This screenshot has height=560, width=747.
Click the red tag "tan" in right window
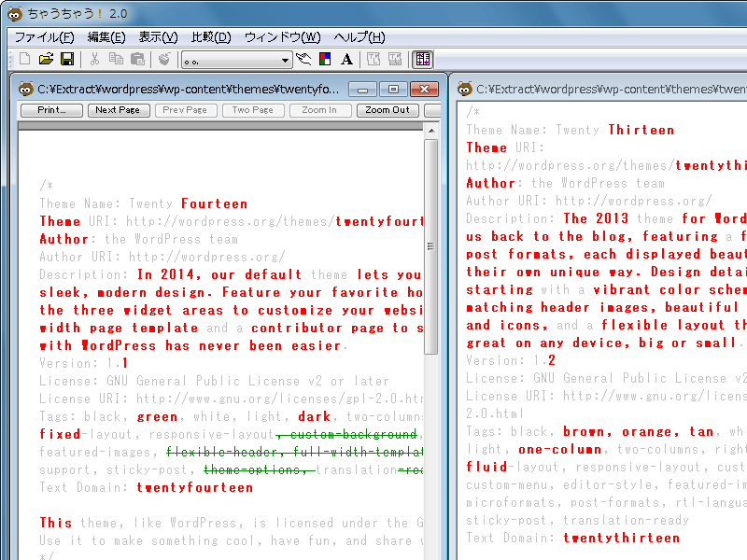click(702, 431)
